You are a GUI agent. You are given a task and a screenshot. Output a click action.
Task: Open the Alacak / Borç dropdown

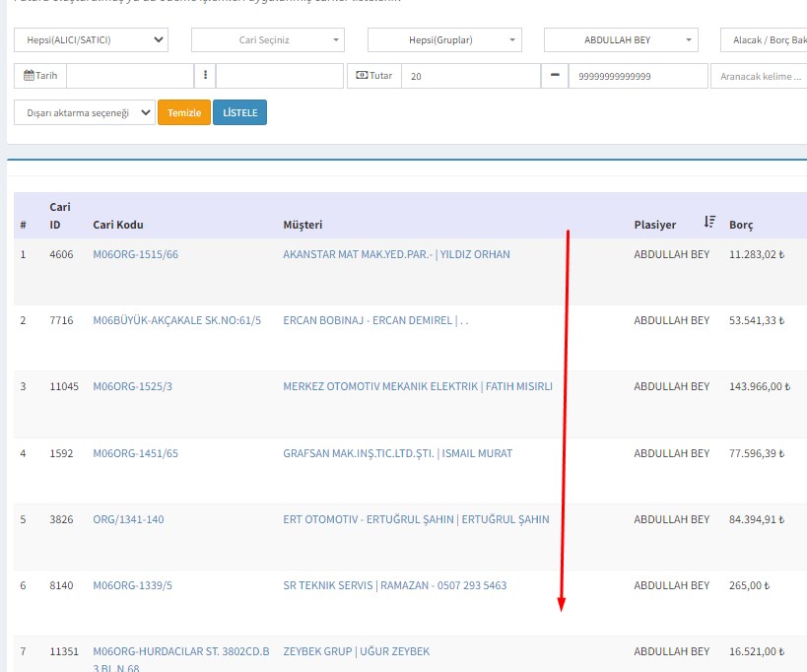[x=765, y=40]
